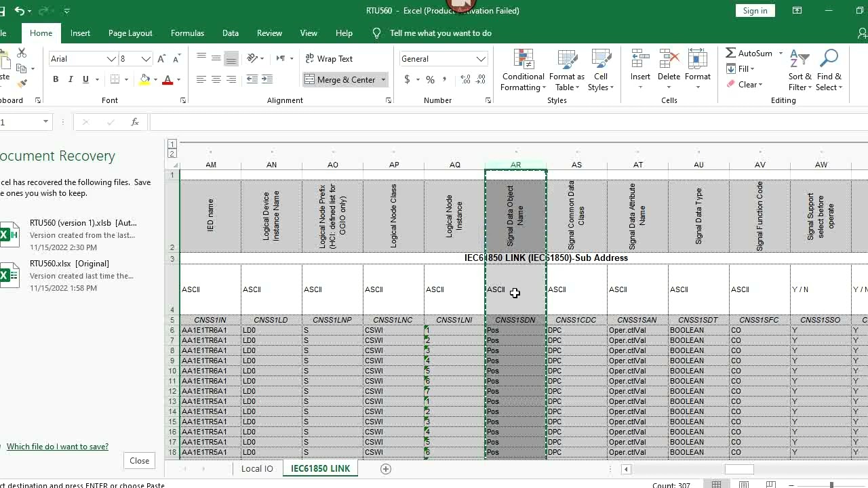Click AutoSum
Image resolution: width=868 pixels, height=488 pixels.
point(749,53)
